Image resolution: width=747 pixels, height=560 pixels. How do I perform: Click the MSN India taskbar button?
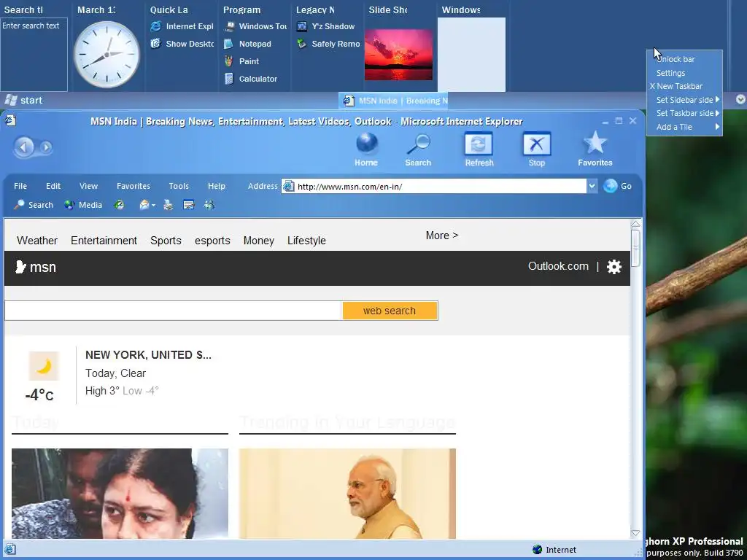[x=393, y=100]
